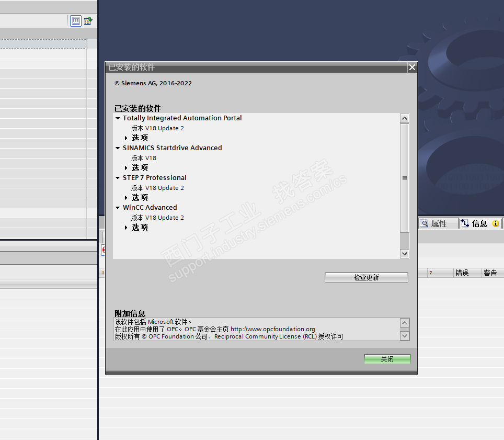Viewport: 504px width, 440px height.
Task: Select the STEP 7 Professional row
Action: (154, 178)
